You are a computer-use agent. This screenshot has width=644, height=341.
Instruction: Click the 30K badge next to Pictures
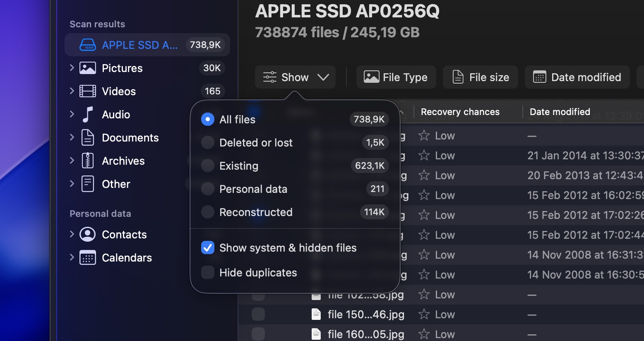point(212,68)
